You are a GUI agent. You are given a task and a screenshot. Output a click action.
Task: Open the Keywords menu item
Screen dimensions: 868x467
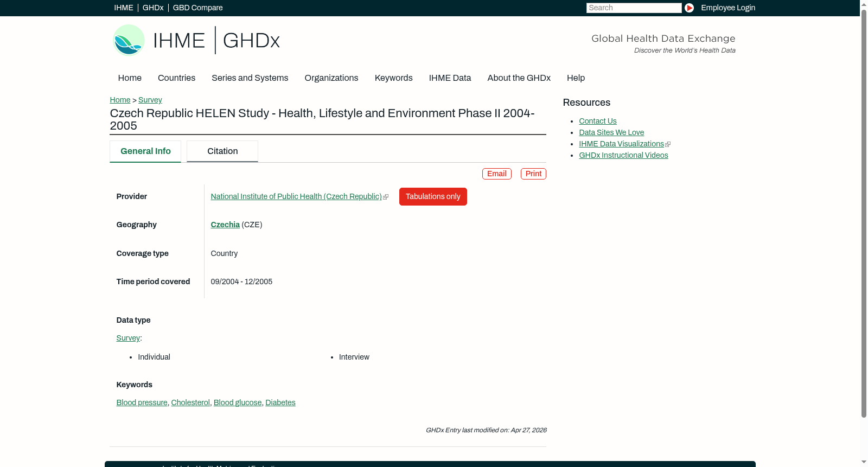pos(394,78)
